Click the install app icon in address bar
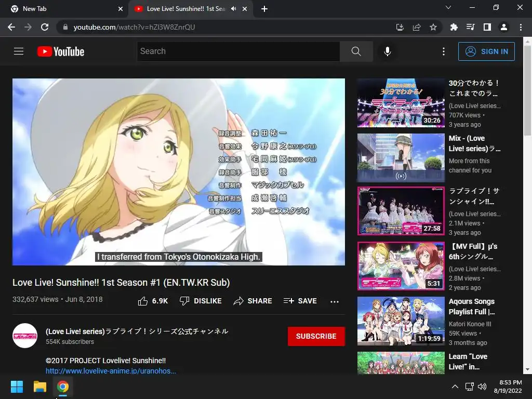 click(400, 27)
